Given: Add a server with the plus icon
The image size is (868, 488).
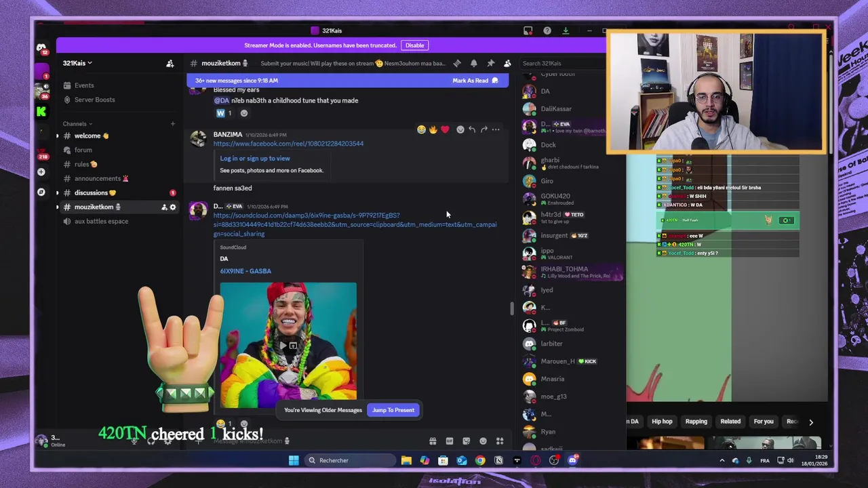Looking at the screenshot, I should [x=41, y=172].
